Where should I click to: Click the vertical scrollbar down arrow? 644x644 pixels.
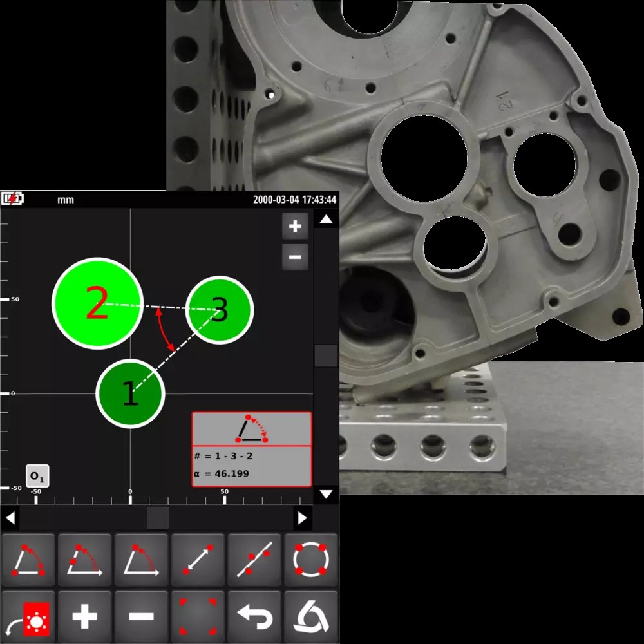point(326,494)
